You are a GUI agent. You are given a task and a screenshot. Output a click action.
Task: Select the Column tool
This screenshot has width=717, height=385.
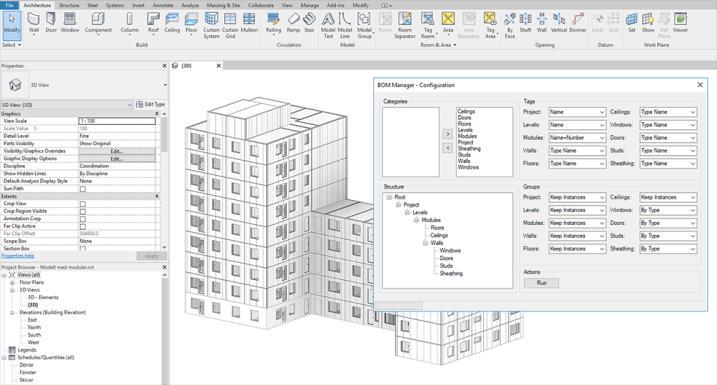129,24
